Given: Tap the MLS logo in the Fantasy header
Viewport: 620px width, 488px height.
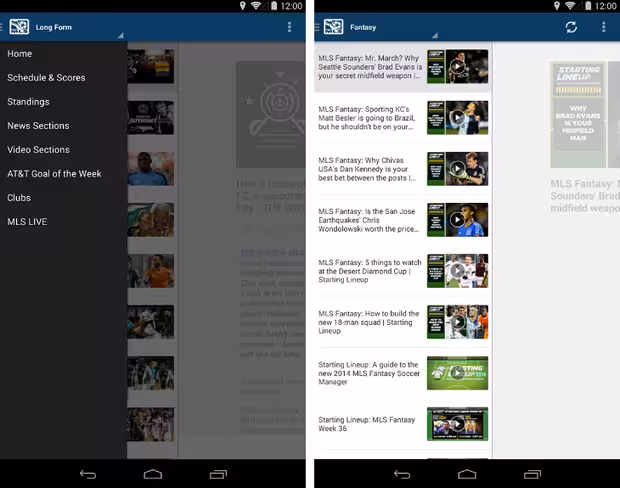Looking at the screenshot, I should [x=333, y=27].
